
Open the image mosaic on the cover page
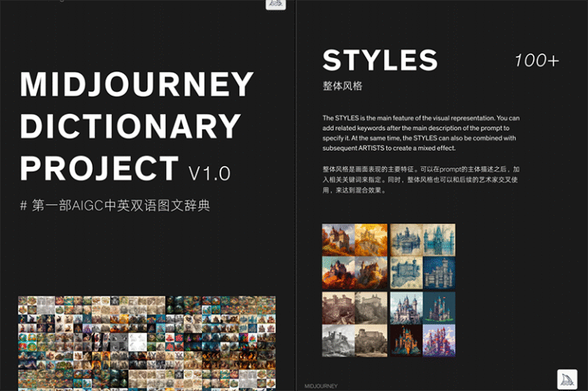point(147,343)
